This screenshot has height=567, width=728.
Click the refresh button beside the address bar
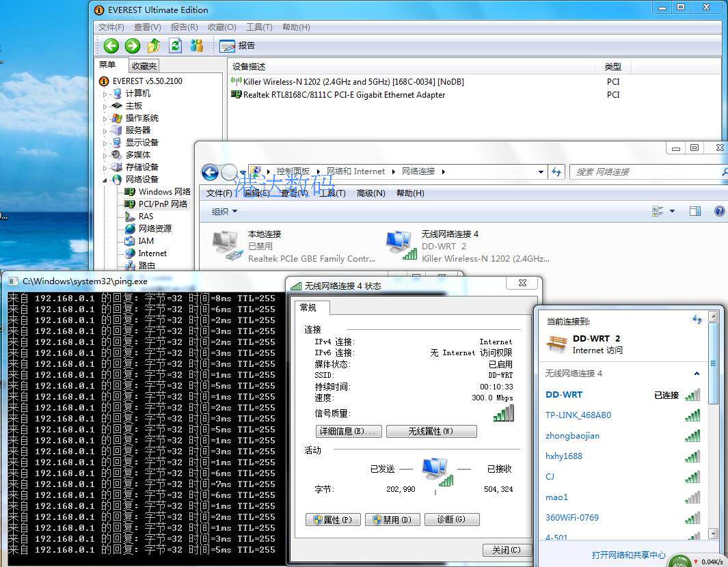point(556,172)
